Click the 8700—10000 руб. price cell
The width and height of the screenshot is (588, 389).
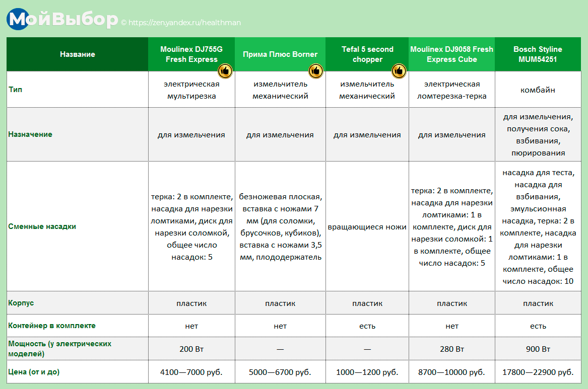pyautogui.click(x=451, y=372)
